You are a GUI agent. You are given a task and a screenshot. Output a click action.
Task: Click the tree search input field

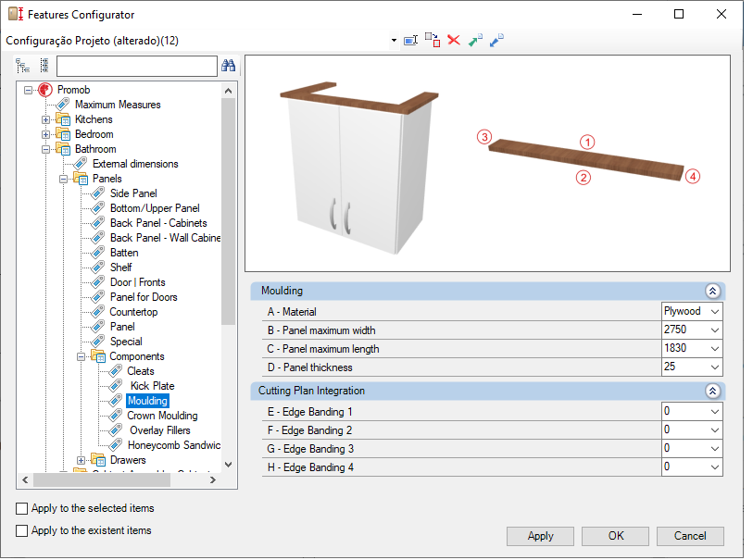pos(137,67)
